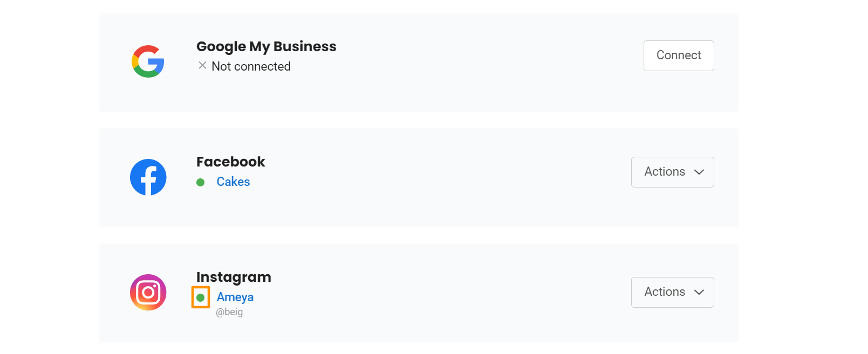The height and width of the screenshot is (354, 868).
Task: Click the Instagram logo icon
Action: click(148, 293)
